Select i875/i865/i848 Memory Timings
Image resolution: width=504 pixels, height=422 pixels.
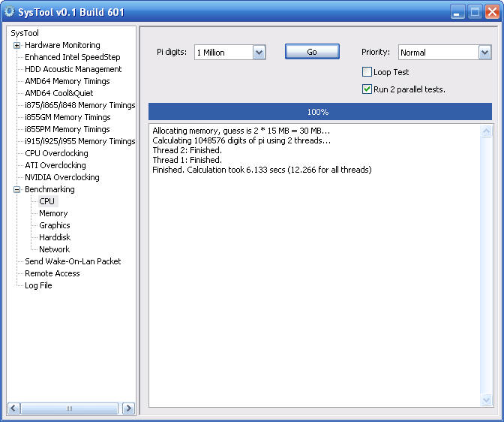tap(79, 105)
